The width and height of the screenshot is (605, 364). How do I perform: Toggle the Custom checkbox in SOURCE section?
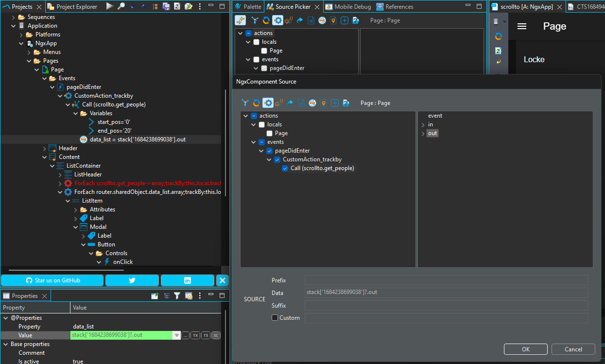click(x=275, y=318)
